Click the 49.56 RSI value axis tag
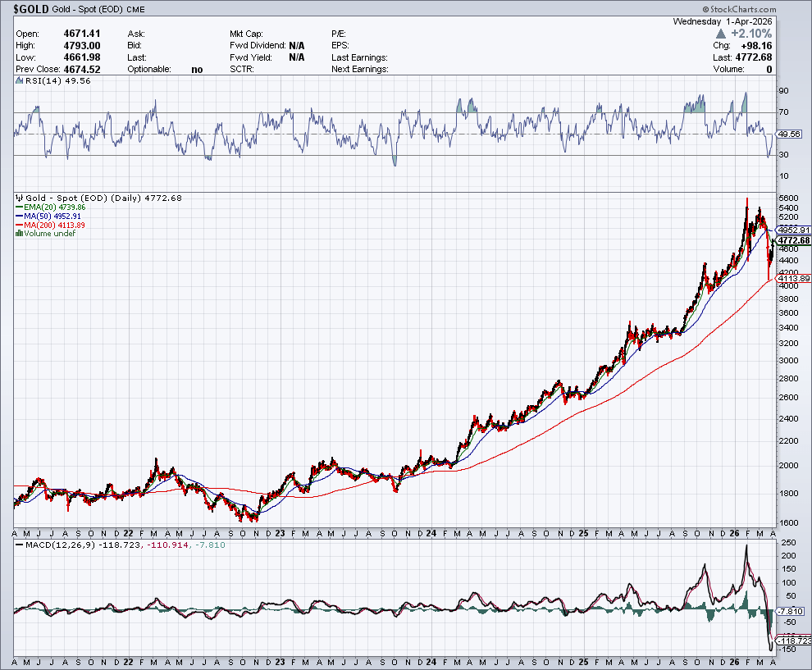This screenshot has width=812, height=670. [788, 134]
